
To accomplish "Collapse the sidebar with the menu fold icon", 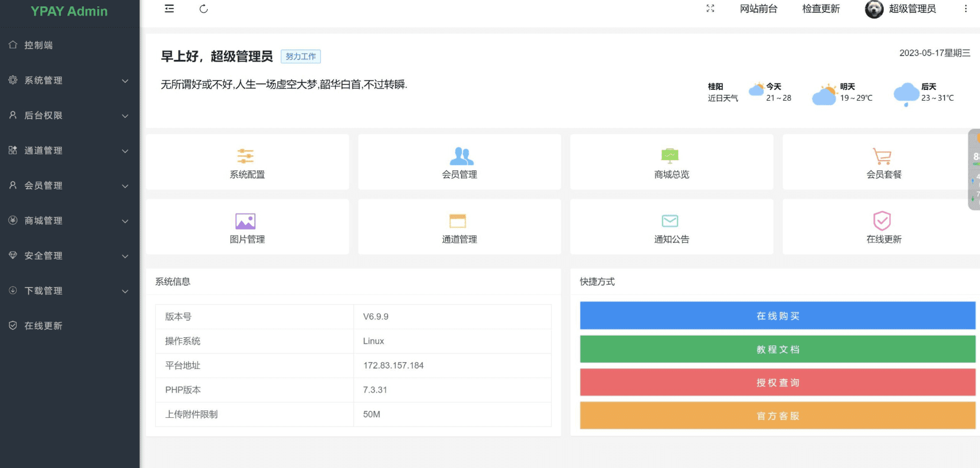I will click(169, 9).
